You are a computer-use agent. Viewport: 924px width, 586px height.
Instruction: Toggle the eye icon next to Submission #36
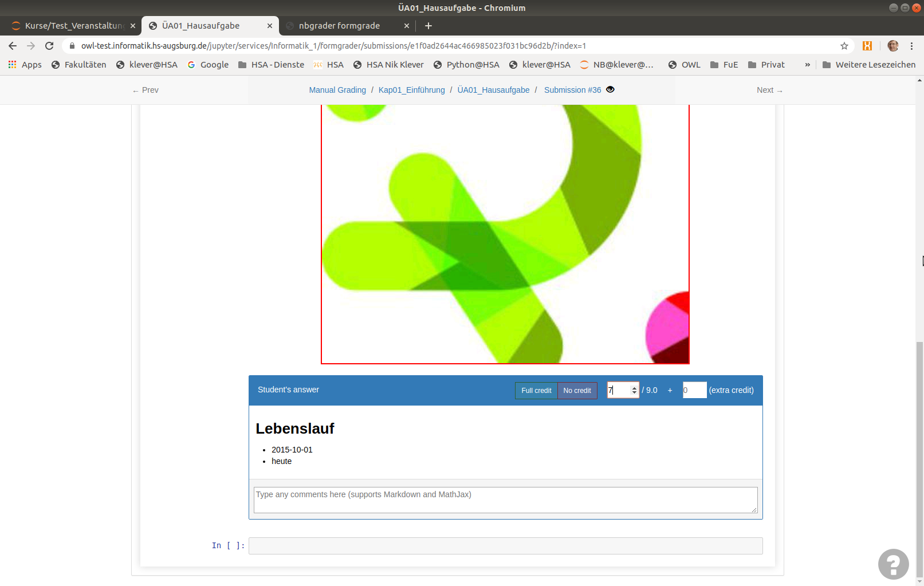coord(611,89)
